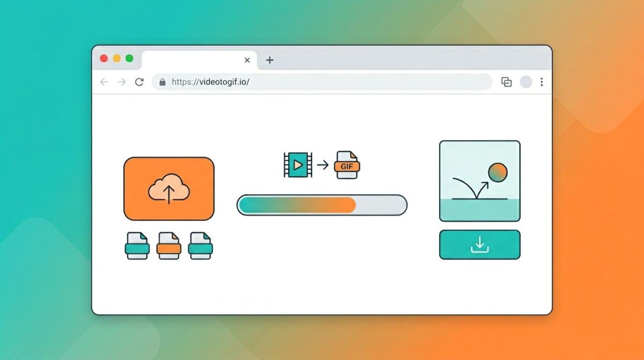The width and height of the screenshot is (644, 360).
Task: Open the three-dot browser menu
Action: pos(541,82)
